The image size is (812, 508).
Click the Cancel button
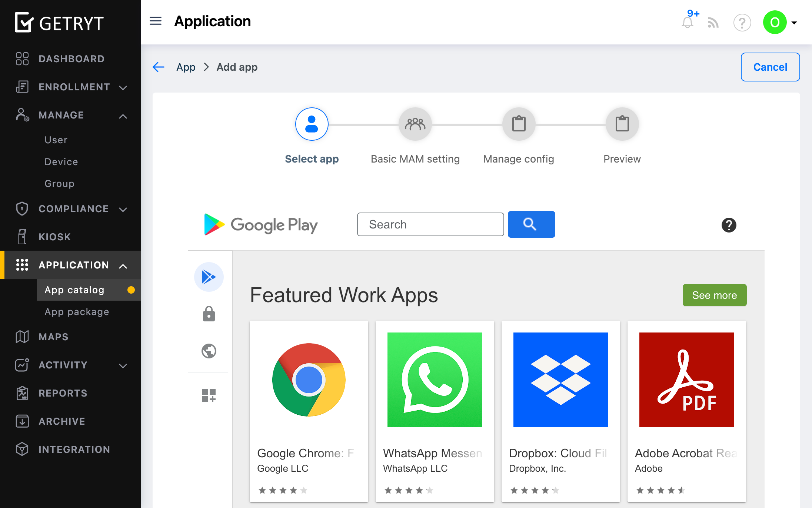tap(770, 67)
